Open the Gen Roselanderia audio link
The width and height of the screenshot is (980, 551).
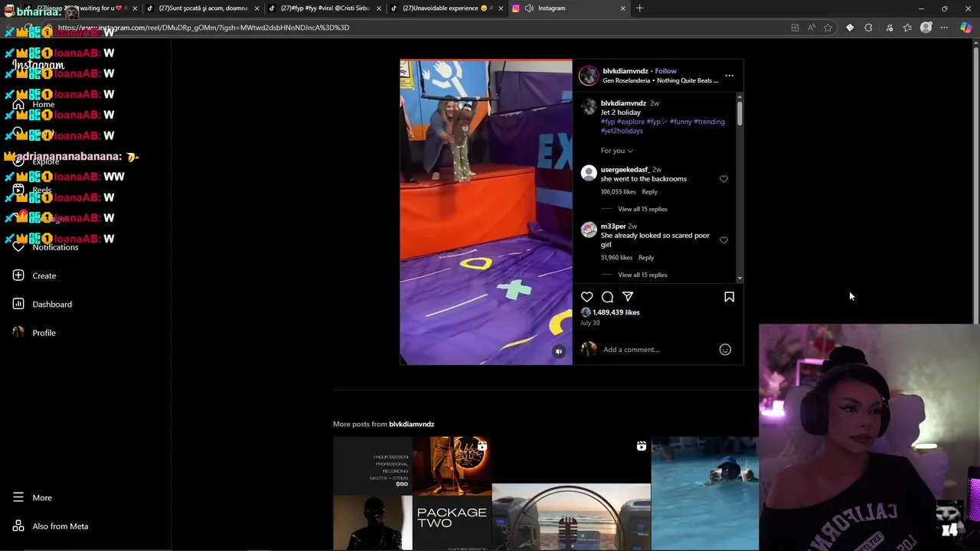(x=660, y=80)
